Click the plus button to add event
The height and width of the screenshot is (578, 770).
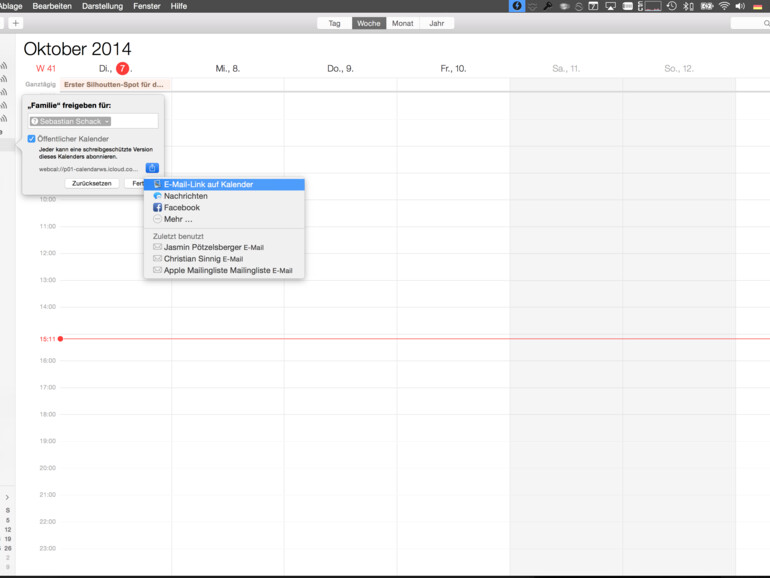(x=16, y=23)
